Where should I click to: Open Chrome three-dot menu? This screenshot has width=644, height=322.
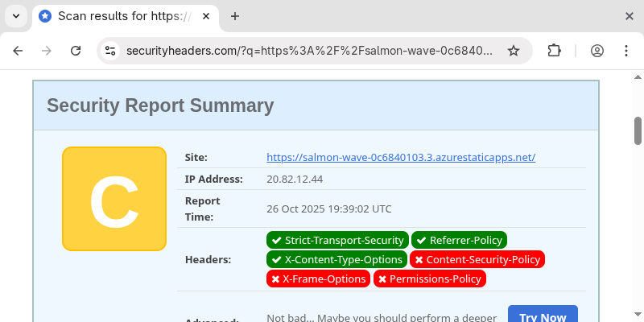tap(626, 51)
